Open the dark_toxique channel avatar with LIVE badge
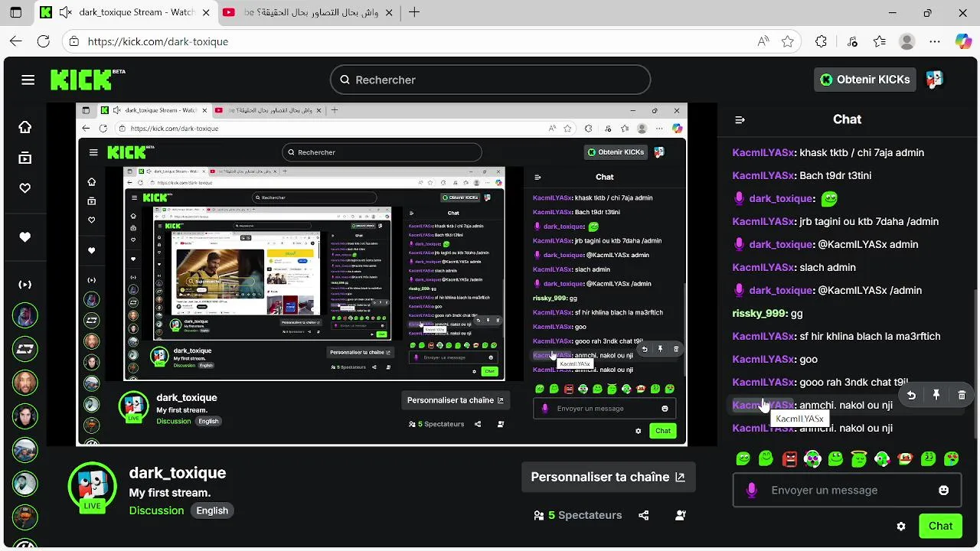Viewport: 980px width, 551px height. pyautogui.click(x=92, y=487)
